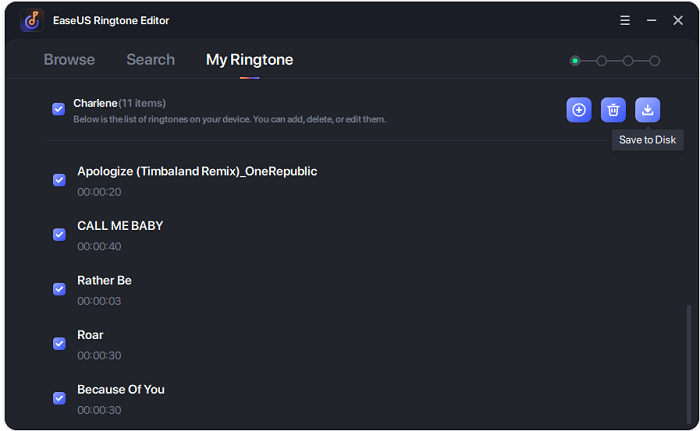Click the trash delete icon
This screenshot has height=431, width=700.
pyautogui.click(x=613, y=110)
